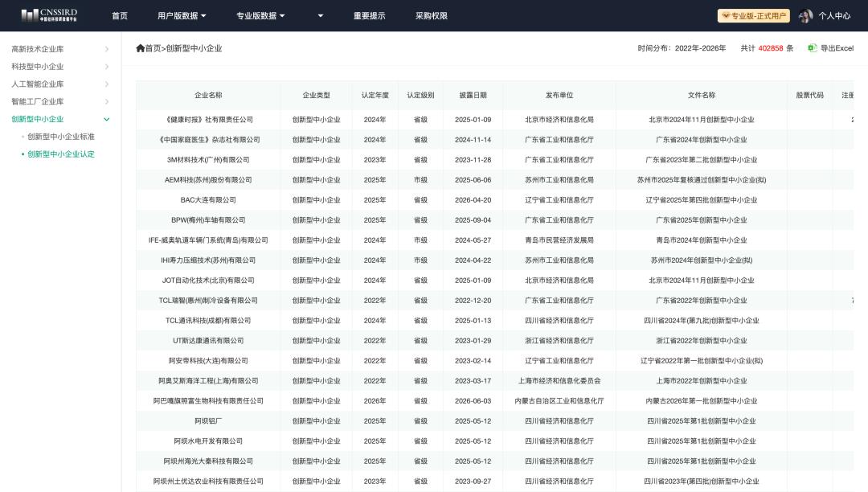Click the Excel export icon

(x=812, y=48)
